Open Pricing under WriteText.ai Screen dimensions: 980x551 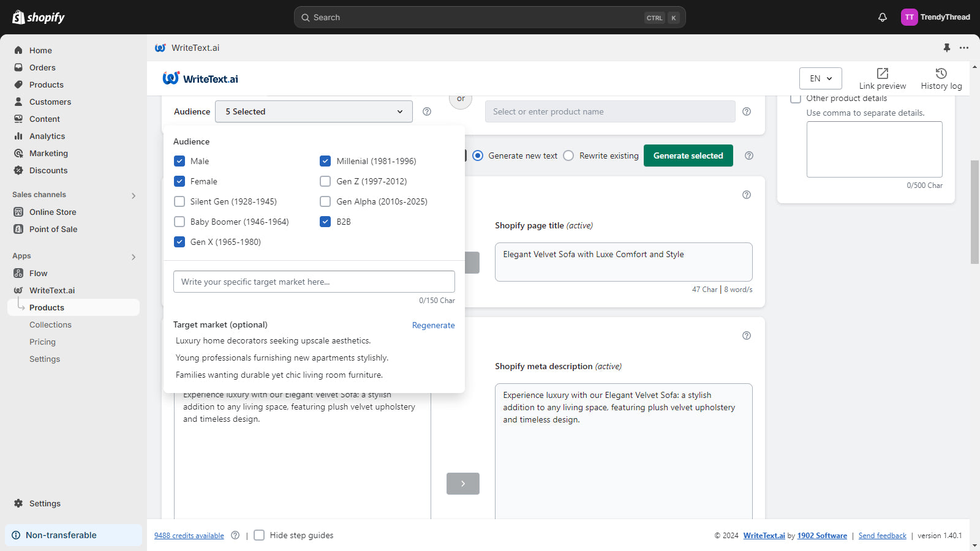point(42,342)
